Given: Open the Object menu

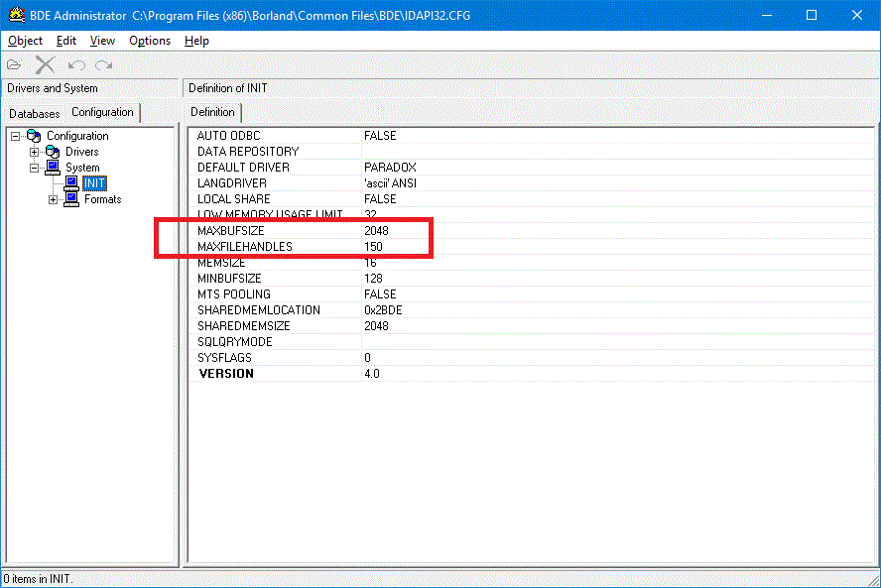Looking at the screenshot, I should click(x=25, y=41).
